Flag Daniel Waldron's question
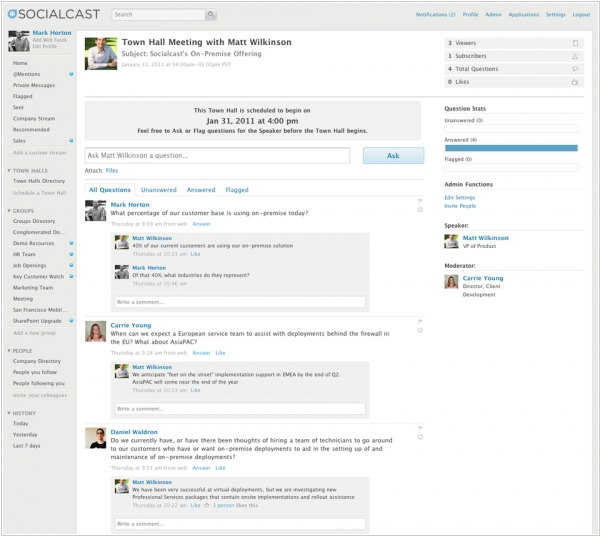600x536 pixels. [420, 428]
